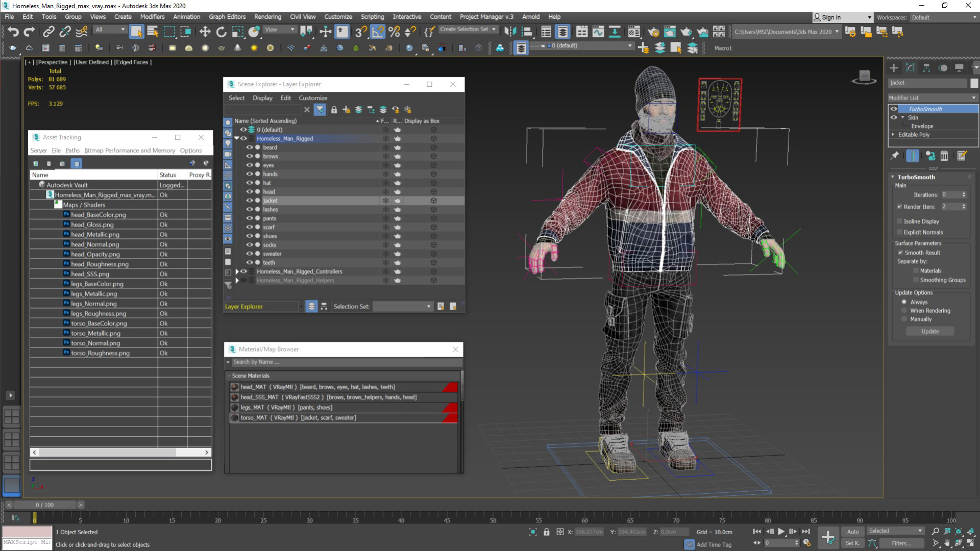Hide the beard layer object eye icon
Screen dimensions: 980x551
pyautogui.click(x=250, y=147)
